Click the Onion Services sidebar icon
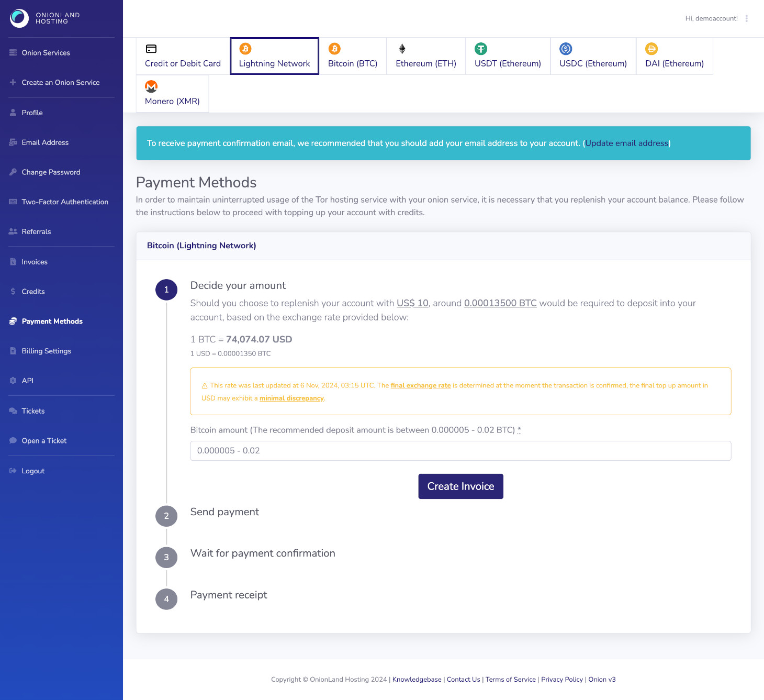The height and width of the screenshot is (700, 764). click(13, 53)
